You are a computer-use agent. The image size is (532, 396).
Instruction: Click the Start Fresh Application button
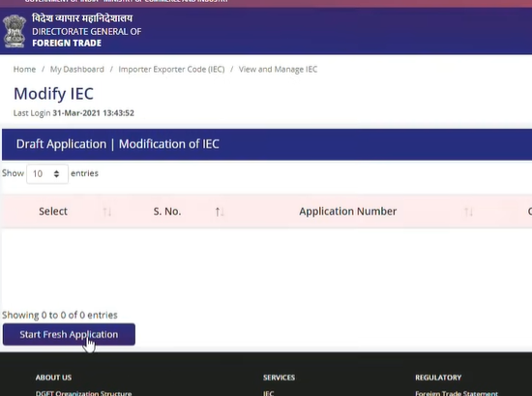point(69,335)
